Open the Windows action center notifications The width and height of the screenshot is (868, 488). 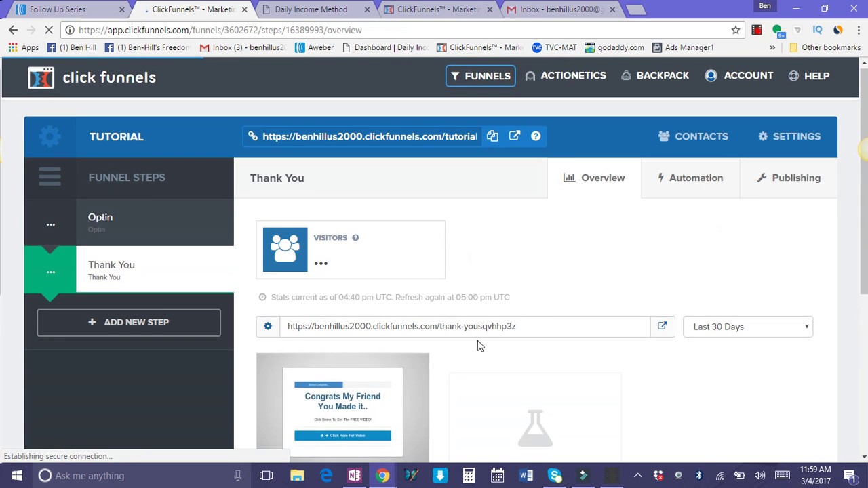850,475
